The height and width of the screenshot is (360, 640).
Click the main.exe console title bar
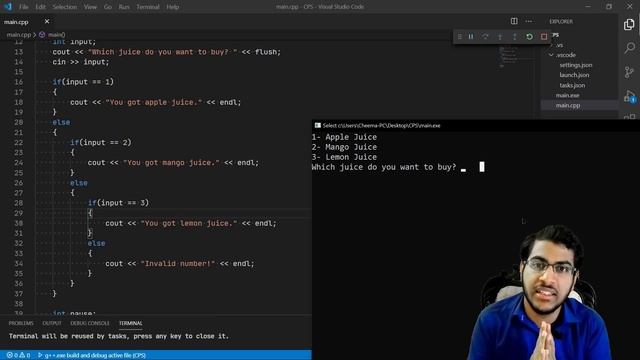click(476, 126)
